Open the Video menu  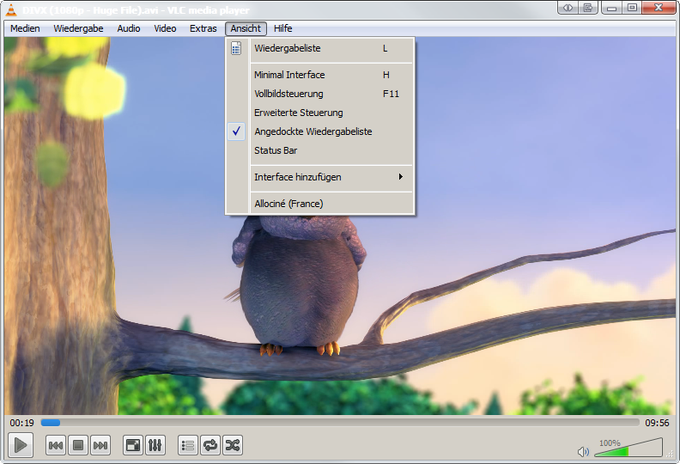point(165,29)
